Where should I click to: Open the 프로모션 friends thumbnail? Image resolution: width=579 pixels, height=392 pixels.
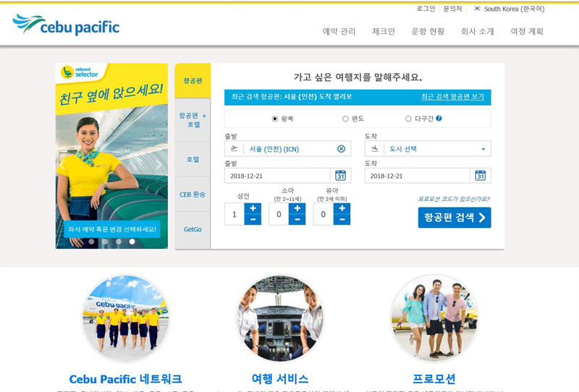click(x=434, y=318)
